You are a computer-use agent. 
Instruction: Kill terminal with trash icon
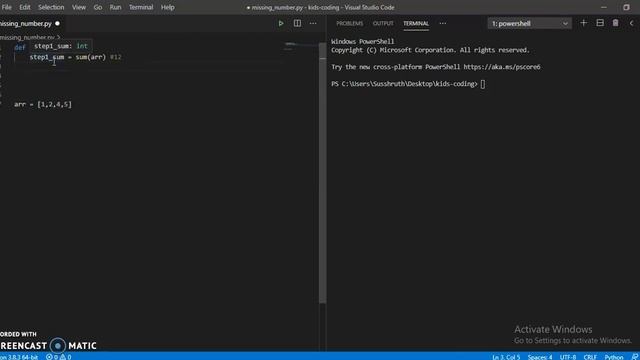coord(616,23)
